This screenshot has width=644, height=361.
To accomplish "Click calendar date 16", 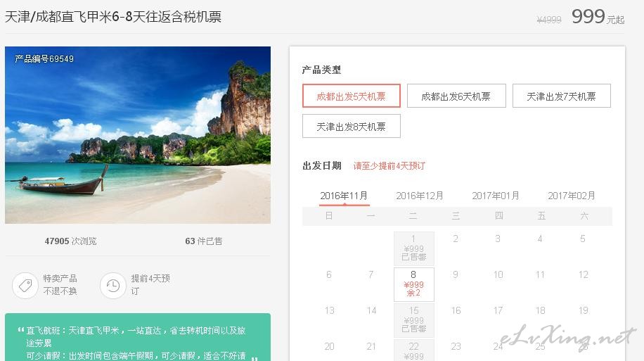I will click(x=456, y=310).
